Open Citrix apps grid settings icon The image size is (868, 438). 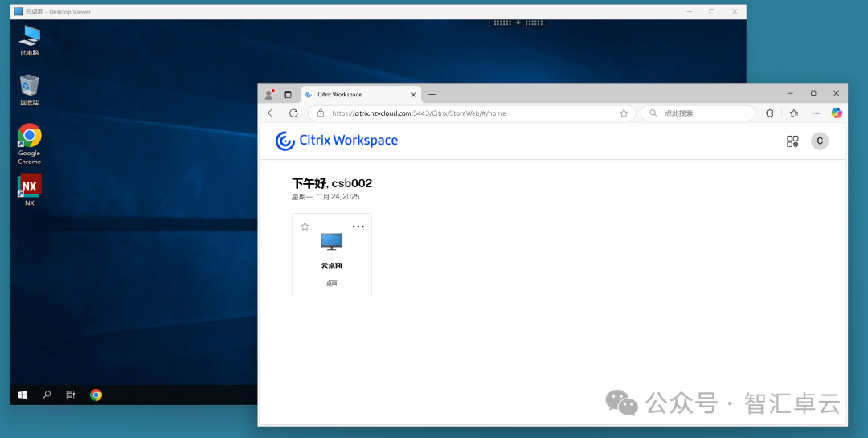coord(792,141)
